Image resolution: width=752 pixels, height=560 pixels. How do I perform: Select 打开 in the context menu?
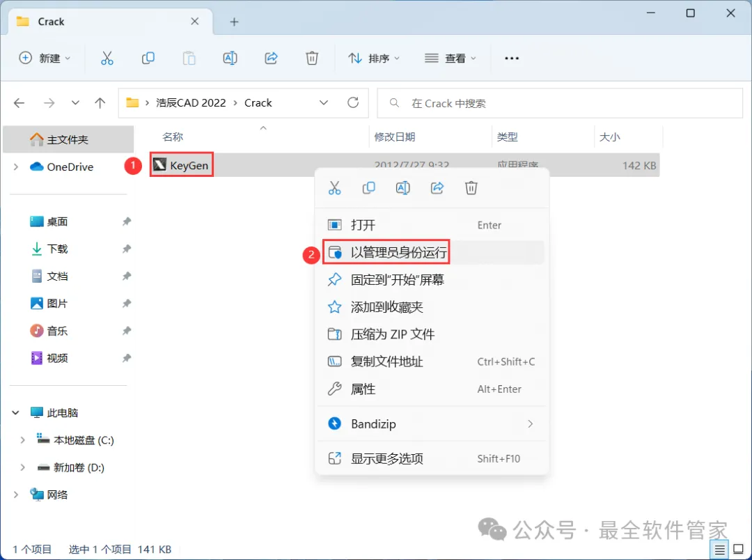(x=431, y=225)
